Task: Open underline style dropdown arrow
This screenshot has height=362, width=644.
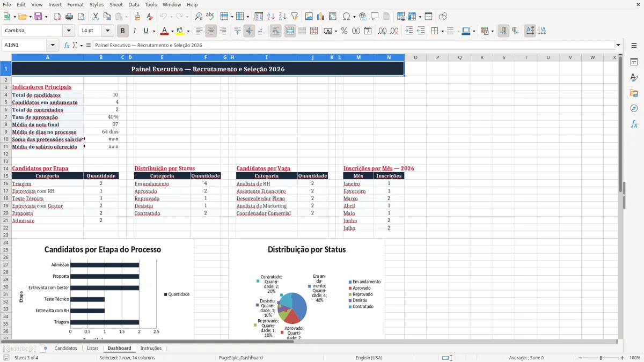Action: [153, 31]
